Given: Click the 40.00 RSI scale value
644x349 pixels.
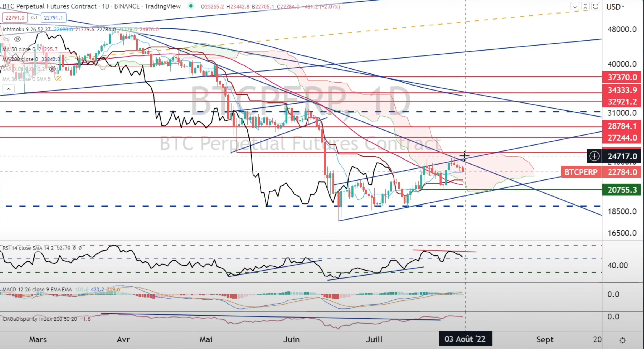Looking at the screenshot, I should pyautogui.click(x=617, y=265).
